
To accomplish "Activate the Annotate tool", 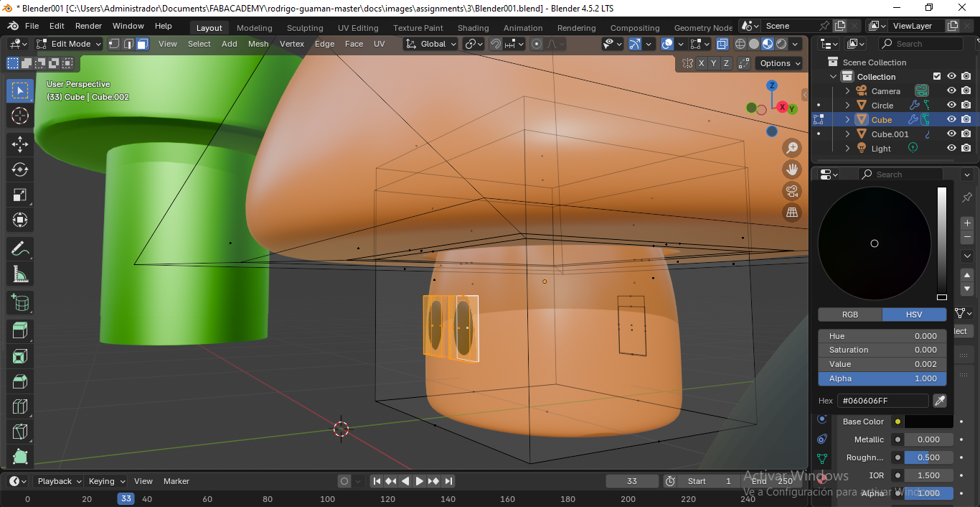I will 19,248.
